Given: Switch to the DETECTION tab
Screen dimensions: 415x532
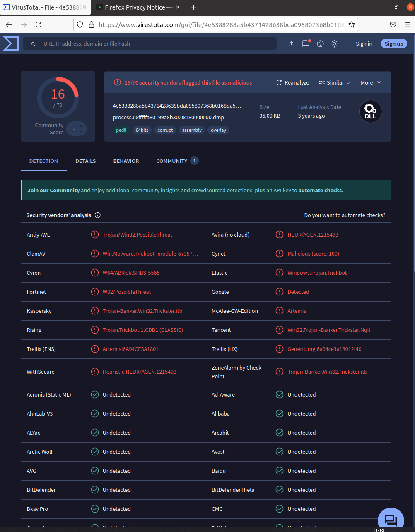Looking at the screenshot, I should (x=43, y=161).
